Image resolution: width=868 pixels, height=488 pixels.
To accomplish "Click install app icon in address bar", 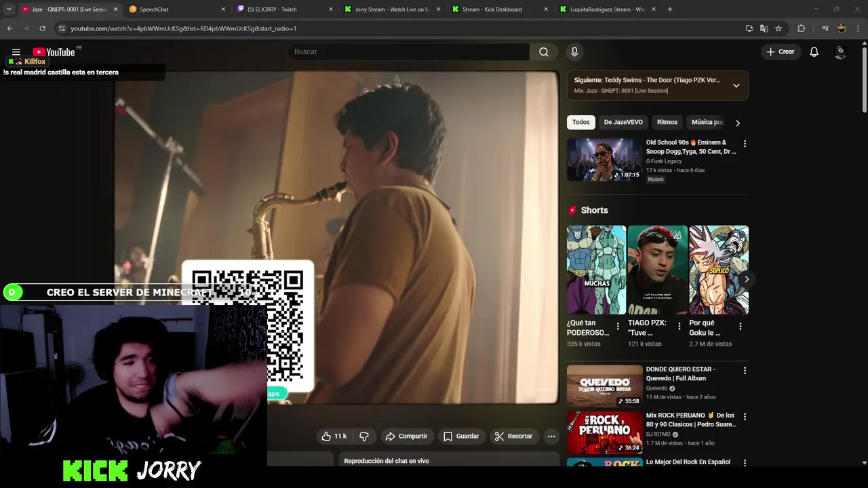I will coord(749,28).
